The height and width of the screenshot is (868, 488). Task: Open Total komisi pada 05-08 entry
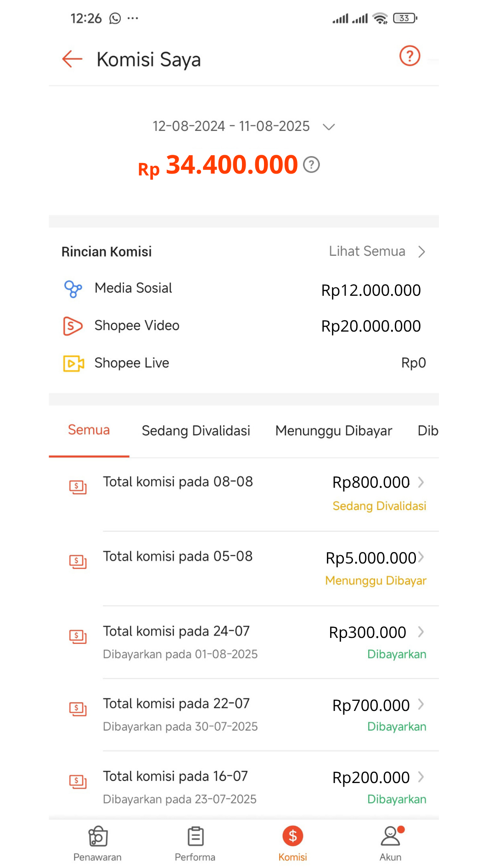click(x=178, y=557)
